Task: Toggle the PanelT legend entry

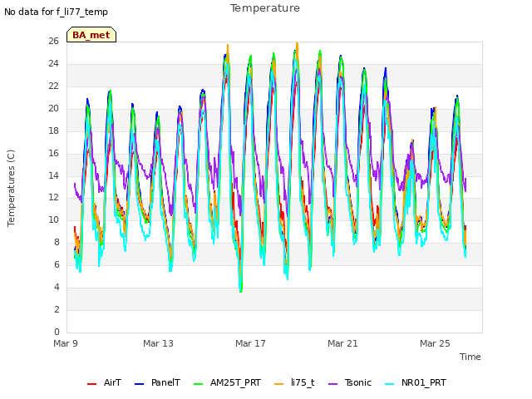Action: point(157,382)
